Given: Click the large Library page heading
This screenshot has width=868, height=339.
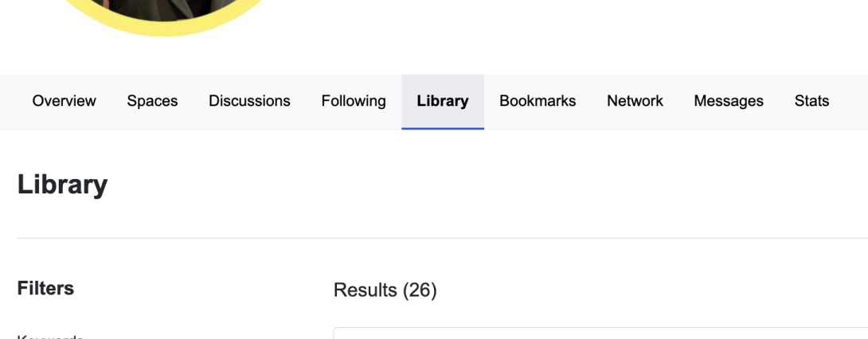Looking at the screenshot, I should tap(62, 185).
